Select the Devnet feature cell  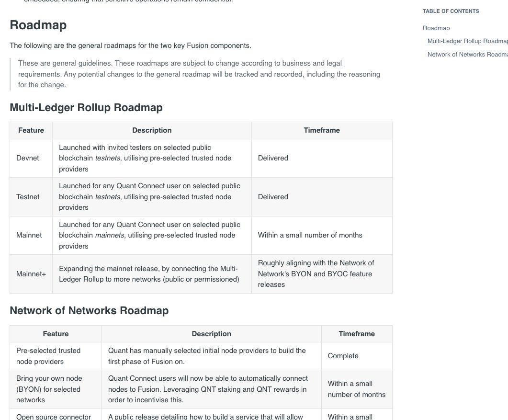31,158
